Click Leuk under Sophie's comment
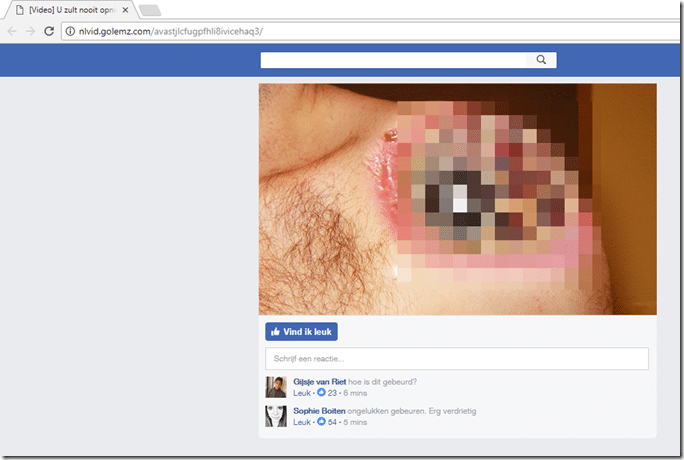 (302, 422)
